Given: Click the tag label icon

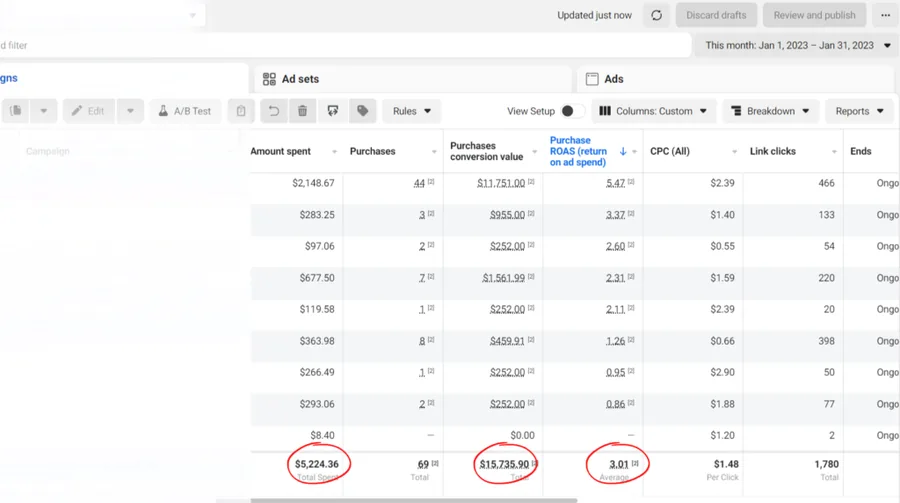Looking at the screenshot, I should click(x=362, y=111).
